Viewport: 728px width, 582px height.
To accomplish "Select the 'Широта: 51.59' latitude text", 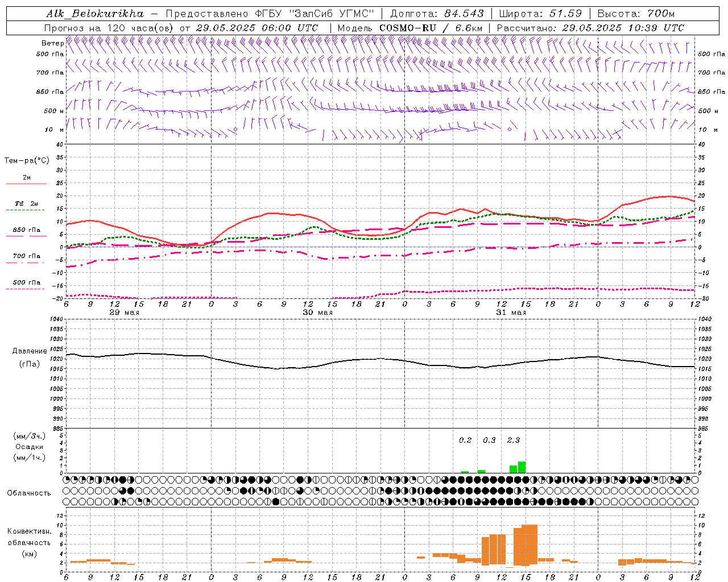I will coord(540,14).
